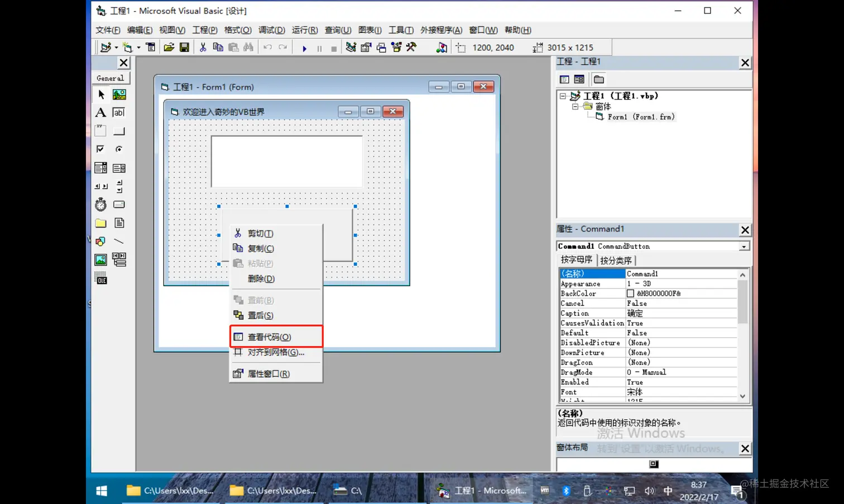Choose 对齐到网格(G)... from the context menu
Screen dimensions: 844x504
pyautogui.click(x=276, y=352)
